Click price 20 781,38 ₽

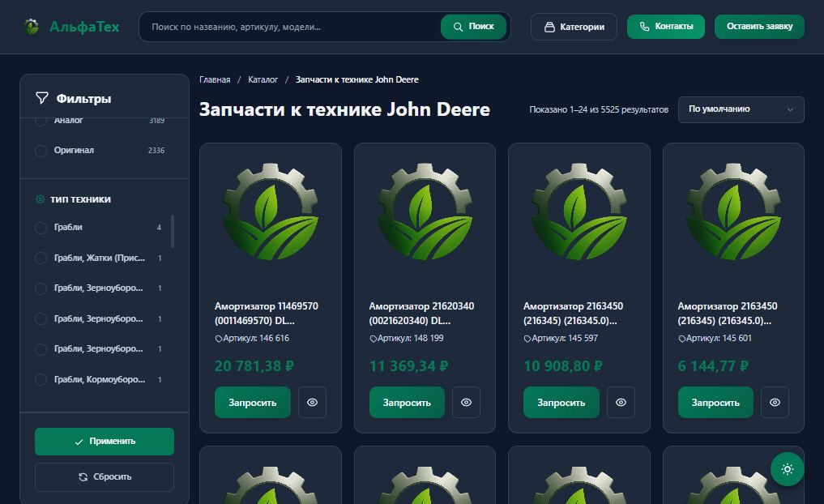(x=254, y=365)
